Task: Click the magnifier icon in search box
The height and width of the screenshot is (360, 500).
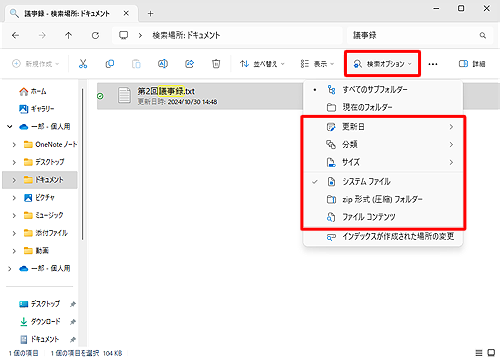Action: point(483,35)
